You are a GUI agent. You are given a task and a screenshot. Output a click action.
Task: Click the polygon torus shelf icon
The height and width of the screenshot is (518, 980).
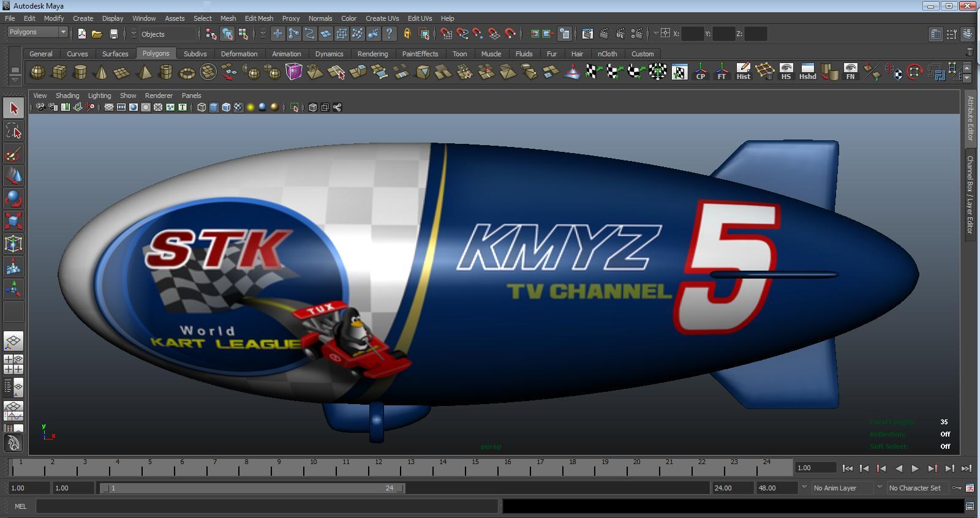(x=187, y=73)
